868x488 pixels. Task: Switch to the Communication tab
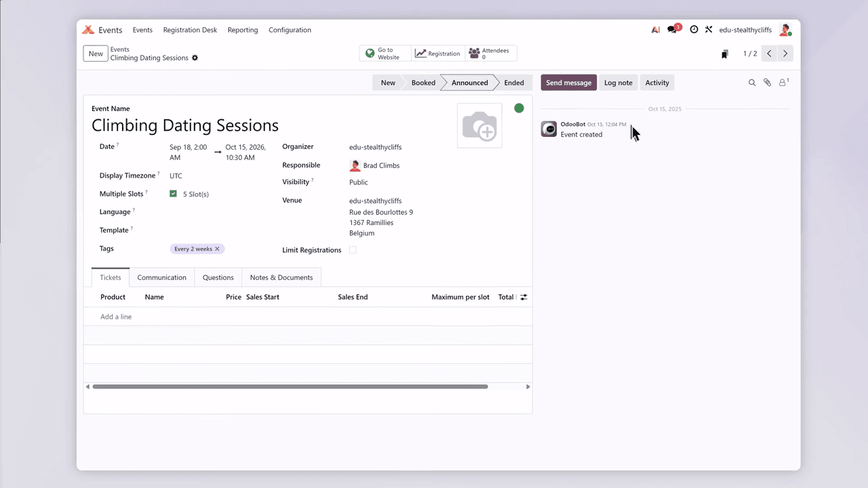(161, 277)
